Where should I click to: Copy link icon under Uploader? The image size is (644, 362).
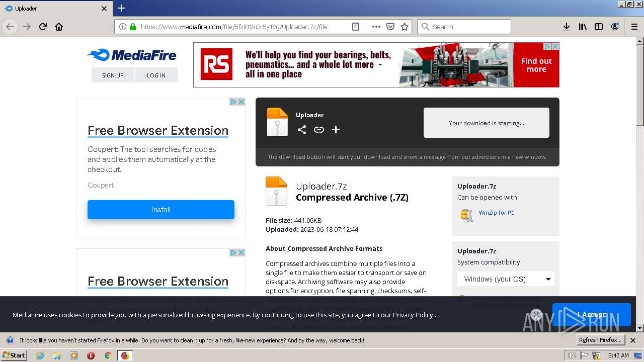coord(319,130)
